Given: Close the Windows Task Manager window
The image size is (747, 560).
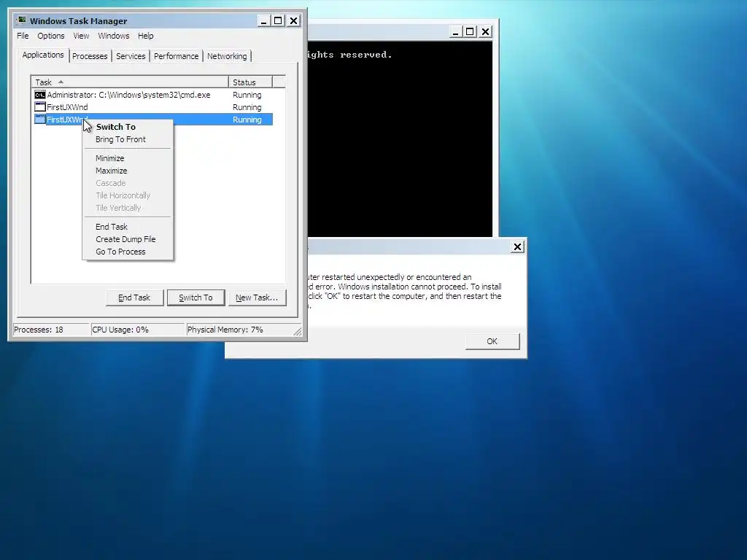Looking at the screenshot, I should pyautogui.click(x=294, y=20).
